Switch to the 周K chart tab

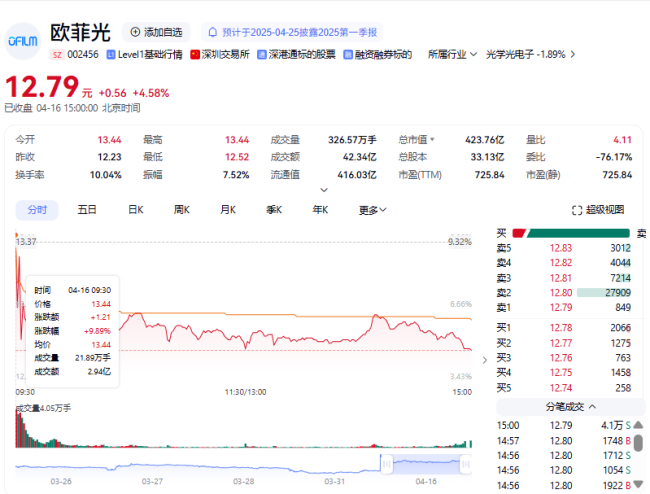(182, 210)
